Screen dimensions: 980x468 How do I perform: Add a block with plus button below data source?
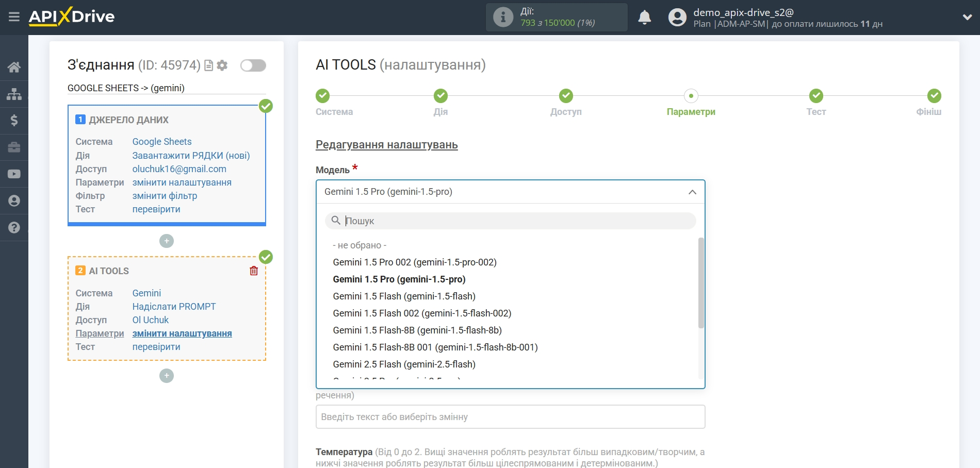(167, 241)
